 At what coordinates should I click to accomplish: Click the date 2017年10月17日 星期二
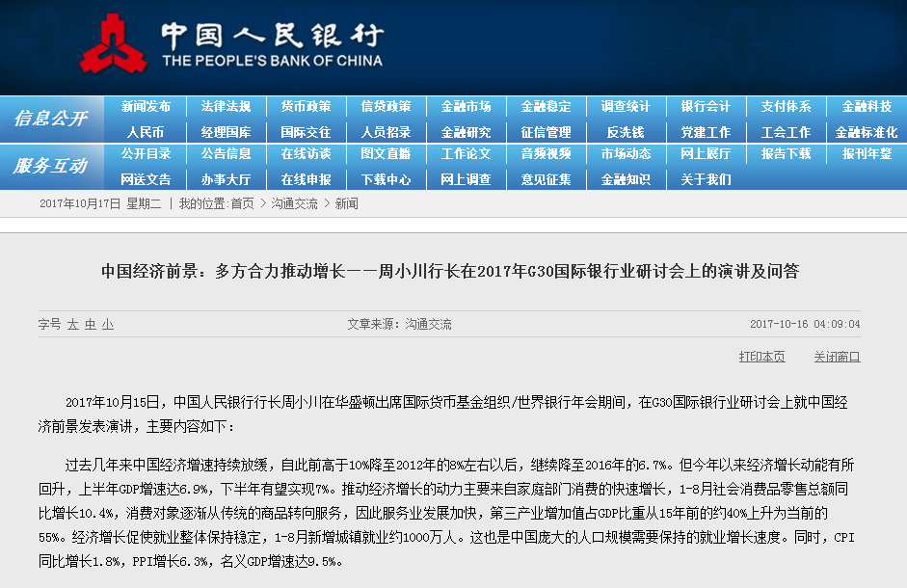pyautogui.click(x=100, y=203)
